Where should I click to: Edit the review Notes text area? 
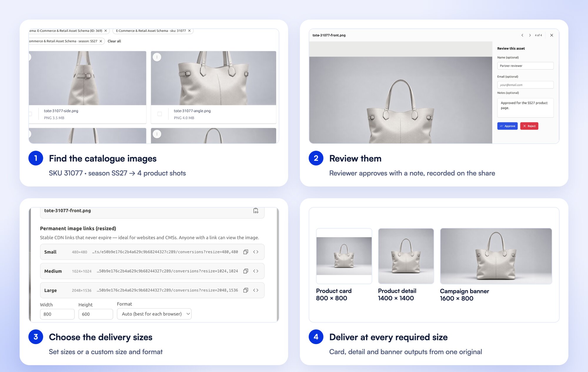pyautogui.click(x=525, y=108)
